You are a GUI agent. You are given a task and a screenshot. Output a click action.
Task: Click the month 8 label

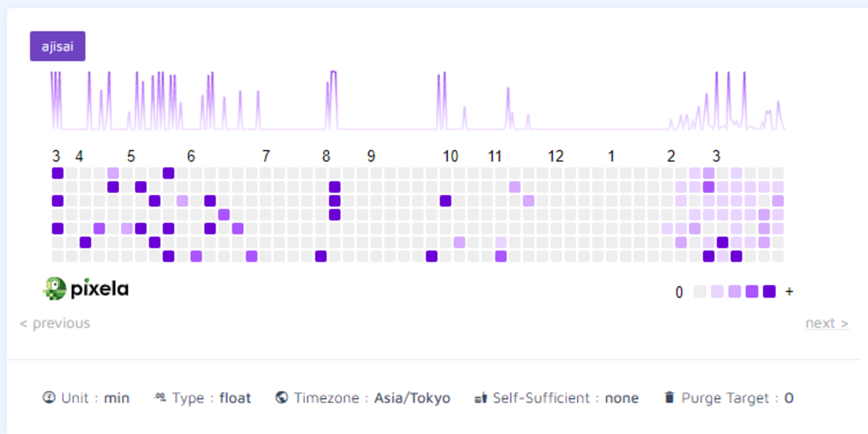click(326, 156)
